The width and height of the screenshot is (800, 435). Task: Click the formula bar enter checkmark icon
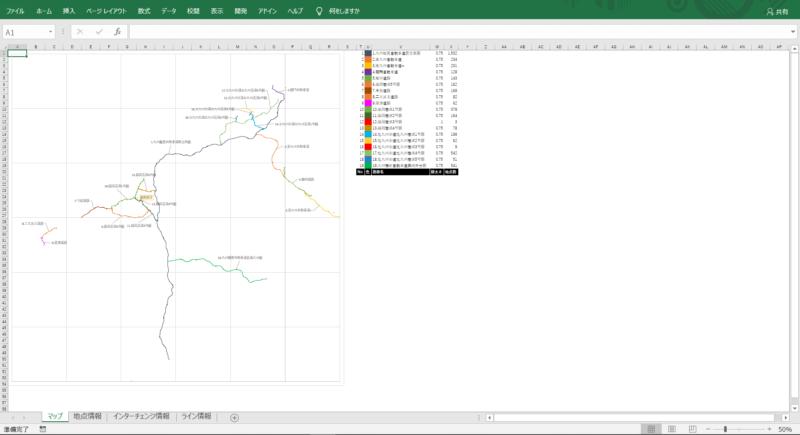pos(99,32)
